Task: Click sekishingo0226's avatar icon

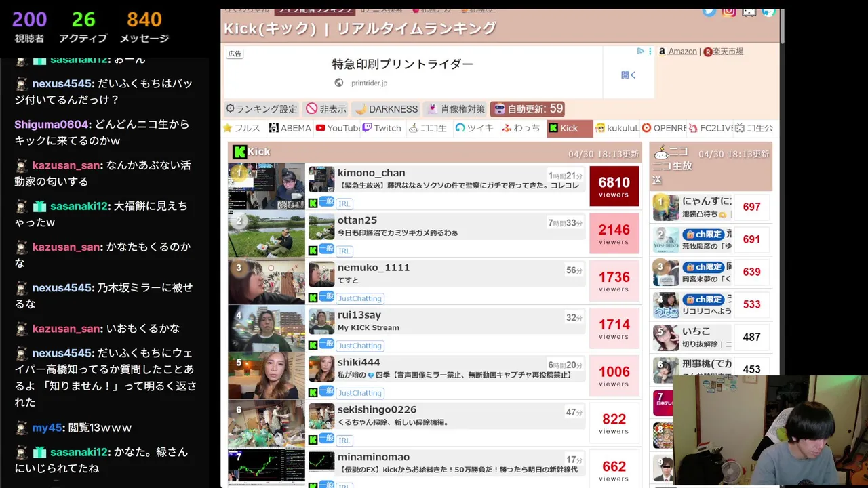Action: (x=321, y=417)
